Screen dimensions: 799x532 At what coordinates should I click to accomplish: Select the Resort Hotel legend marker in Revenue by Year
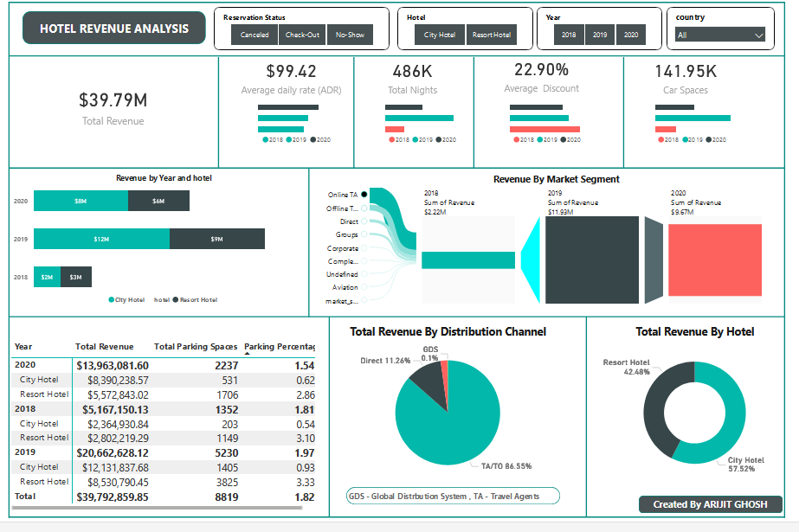pyautogui.click(x=174, y=300)
